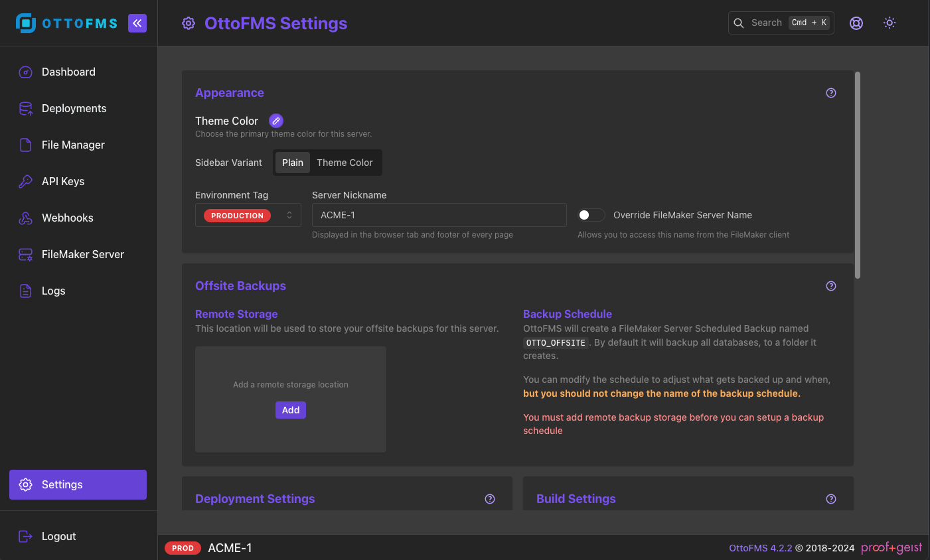The width and height of the screenshot is (930, 560).
Task: Open the API Keys page
Action: point(78,181)
